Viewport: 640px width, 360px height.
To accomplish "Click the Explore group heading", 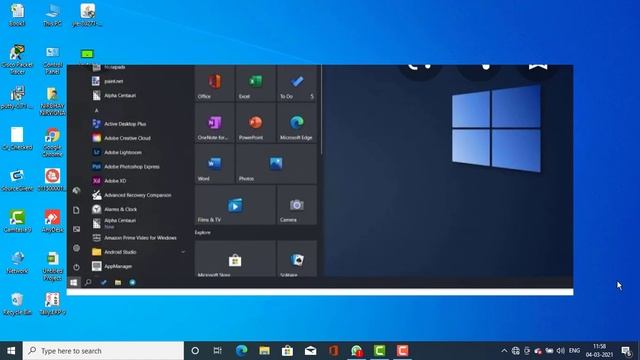I will [x=203, y=232].
